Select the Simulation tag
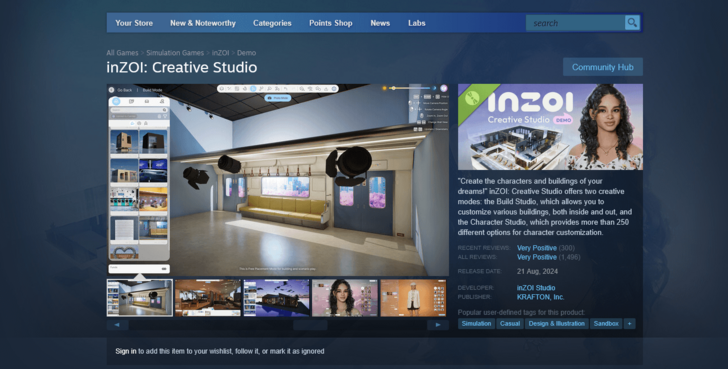 476,324
